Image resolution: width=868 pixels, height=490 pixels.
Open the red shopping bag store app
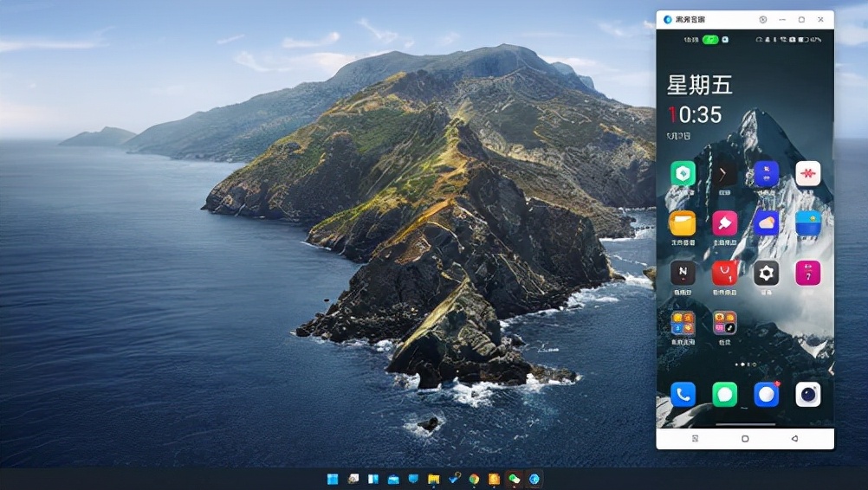(724, 273)
